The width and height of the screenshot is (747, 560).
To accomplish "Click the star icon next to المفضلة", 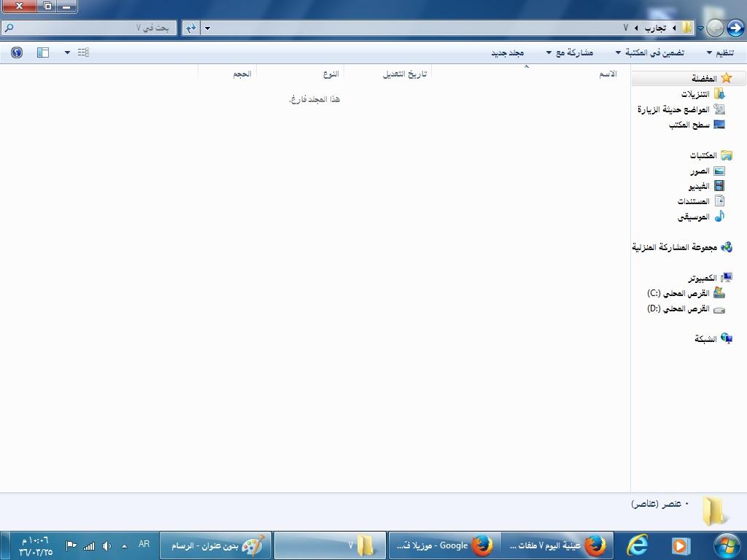I will coord(726,78).
